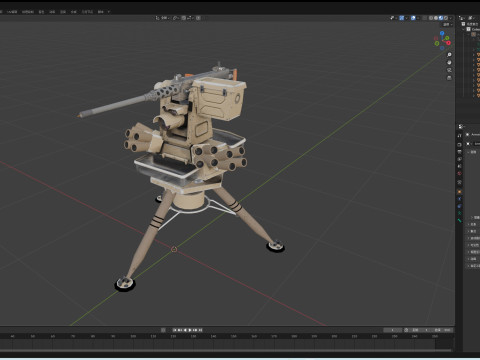Open snapping options dropdown
The height and width of the screenshot is (360, 480).
click(x=189, y=18)
